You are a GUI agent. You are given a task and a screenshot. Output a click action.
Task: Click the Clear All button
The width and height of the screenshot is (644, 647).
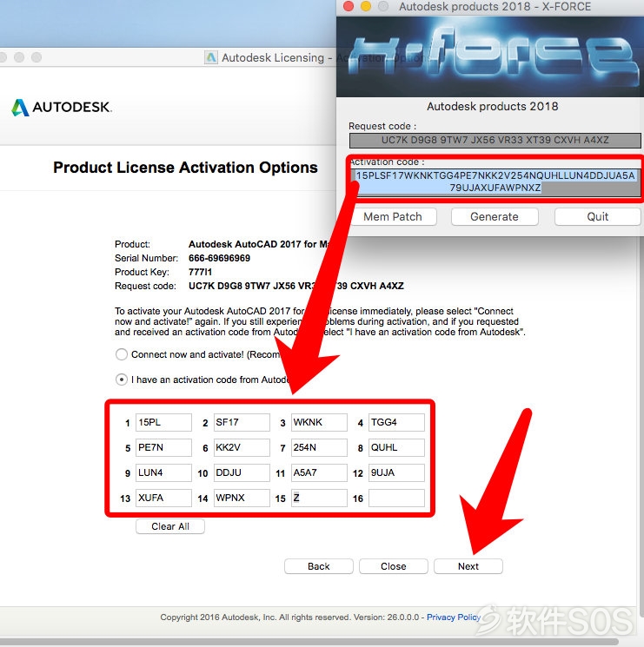click(170, 526)
